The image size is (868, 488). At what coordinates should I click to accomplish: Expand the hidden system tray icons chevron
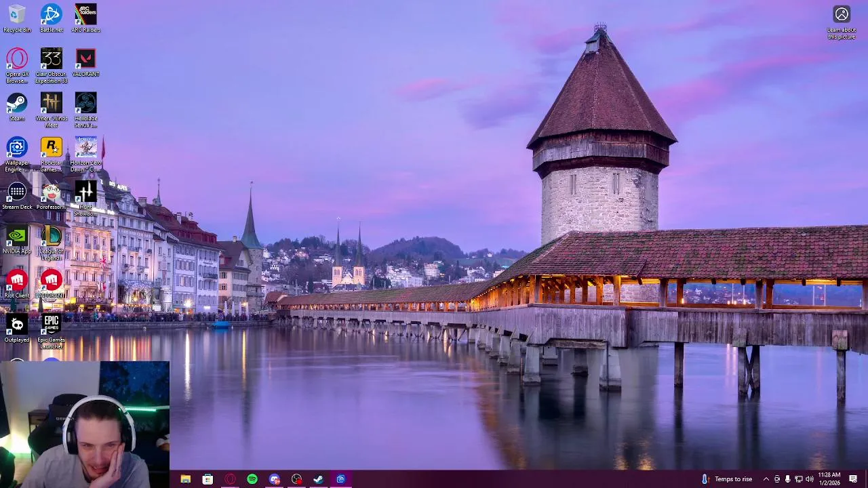click(x=766, y=479)
